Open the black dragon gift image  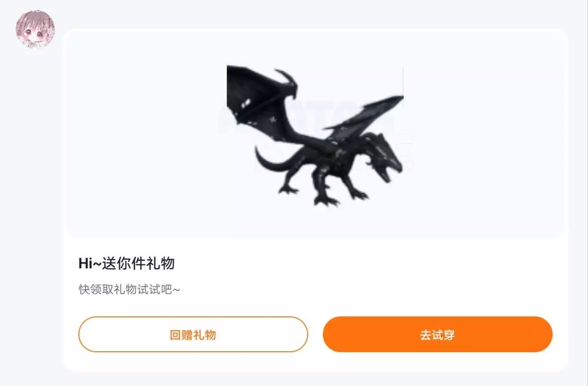315,136
